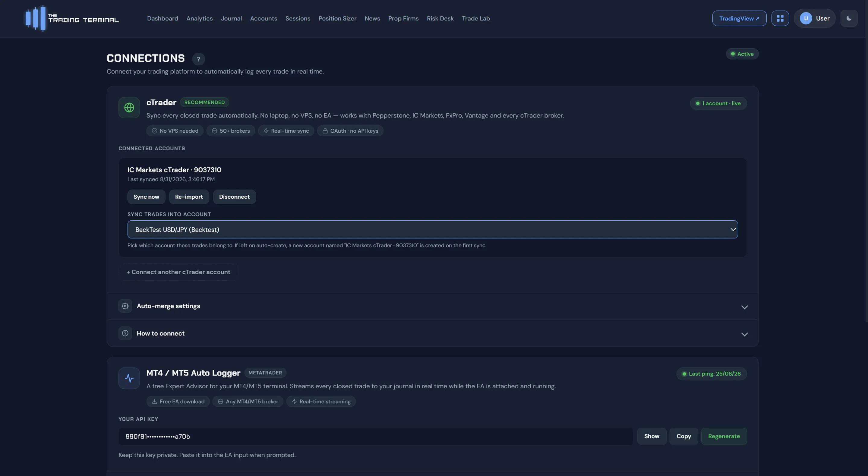This screenshot has height=476, width=868.
Task: Click the Any MT4/MT5 broker chip
Action: (248, 401)
